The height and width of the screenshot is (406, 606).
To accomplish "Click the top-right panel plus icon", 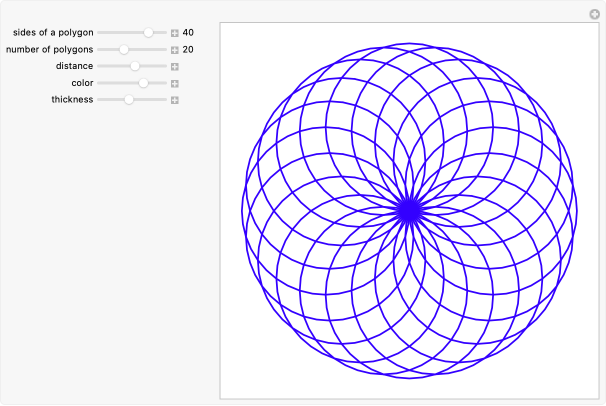I will click(595, 14).
